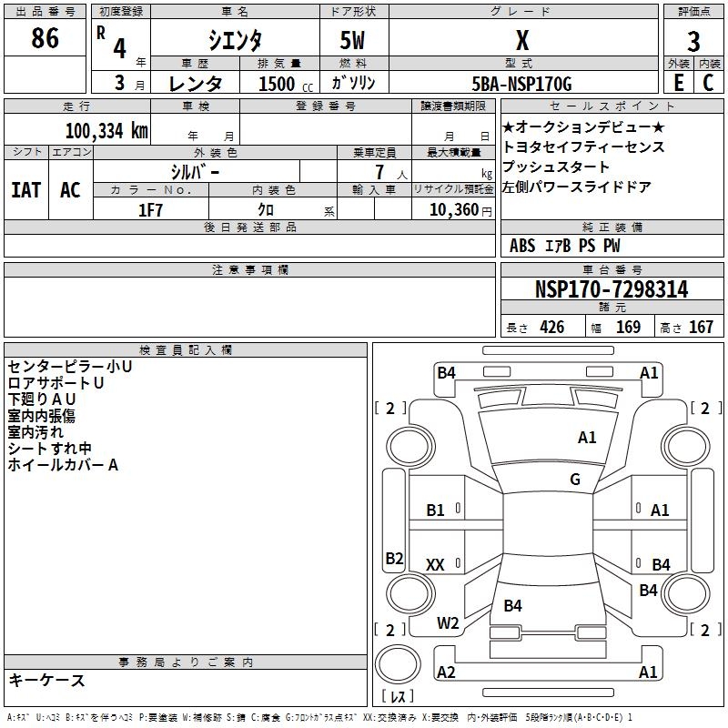Click the damage code legend at the bottom

319,717
